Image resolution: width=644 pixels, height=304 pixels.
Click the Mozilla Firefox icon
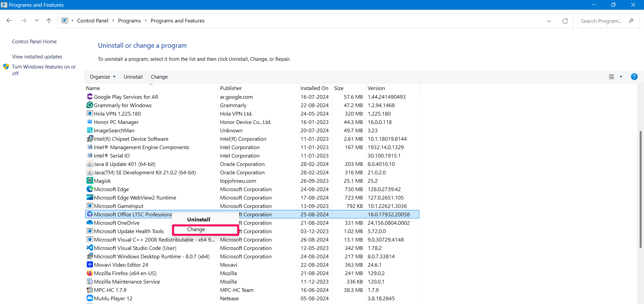coord(90,273)
